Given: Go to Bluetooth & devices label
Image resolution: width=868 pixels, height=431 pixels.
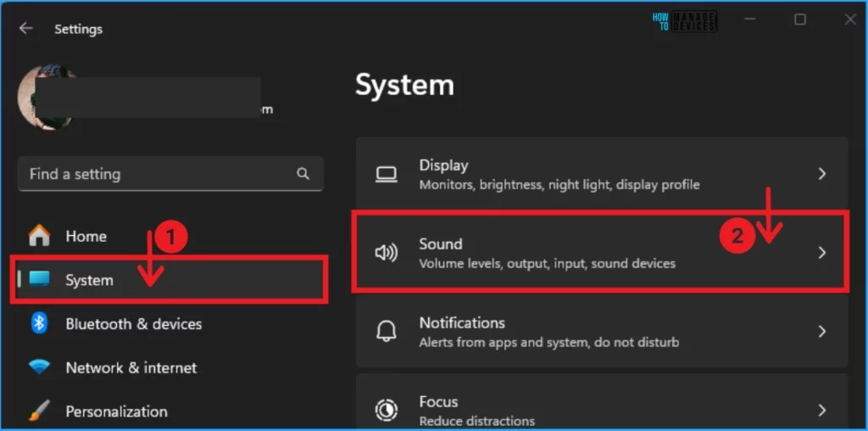Looking at the screenshot, I should 133,324.
